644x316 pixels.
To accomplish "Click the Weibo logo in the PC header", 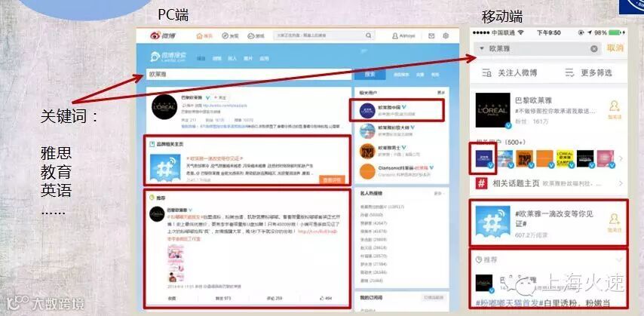I will pos(163,35).
